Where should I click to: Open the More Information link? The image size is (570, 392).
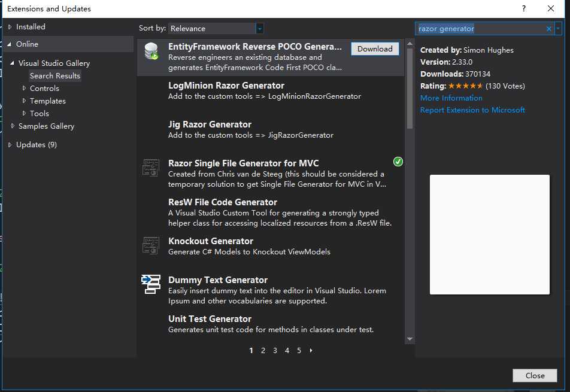tap(451, 98)
